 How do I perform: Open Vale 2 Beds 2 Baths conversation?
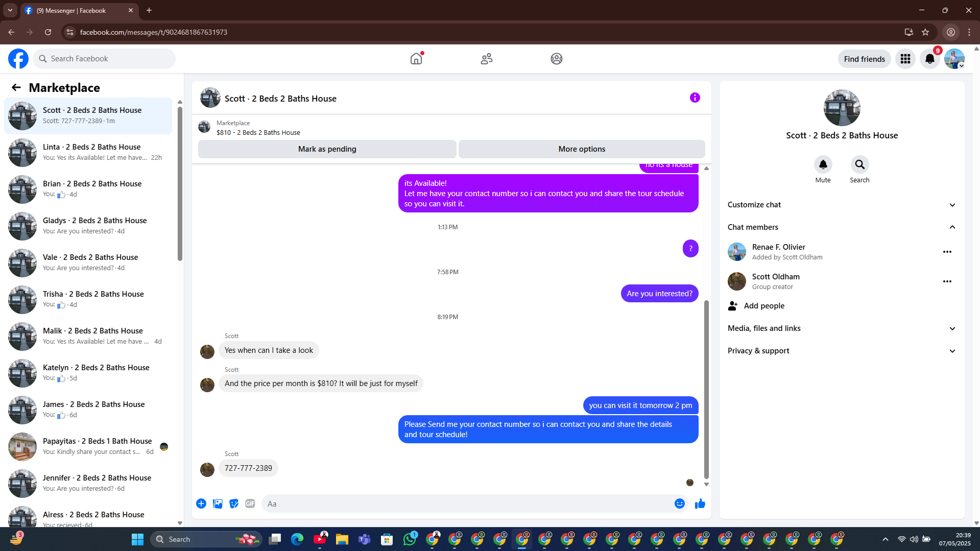pyautogui.click(x=88, y=262)
